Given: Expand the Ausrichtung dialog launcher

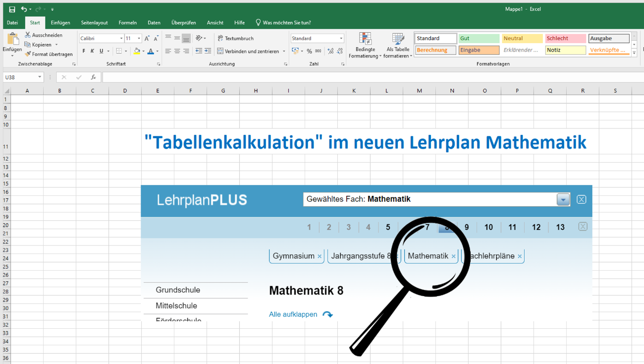Looking at the screenshot, I should [x=286, y=64].
